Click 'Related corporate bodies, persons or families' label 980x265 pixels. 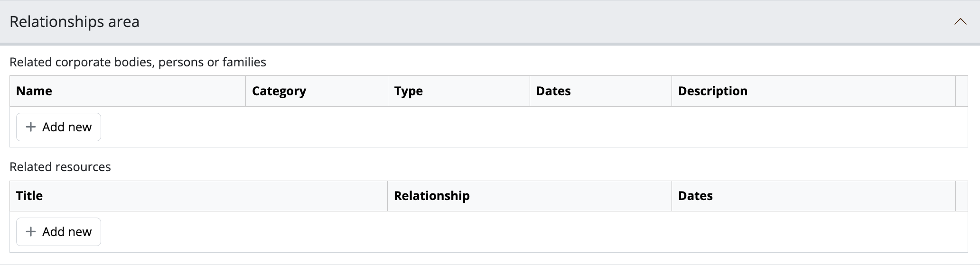138,62
